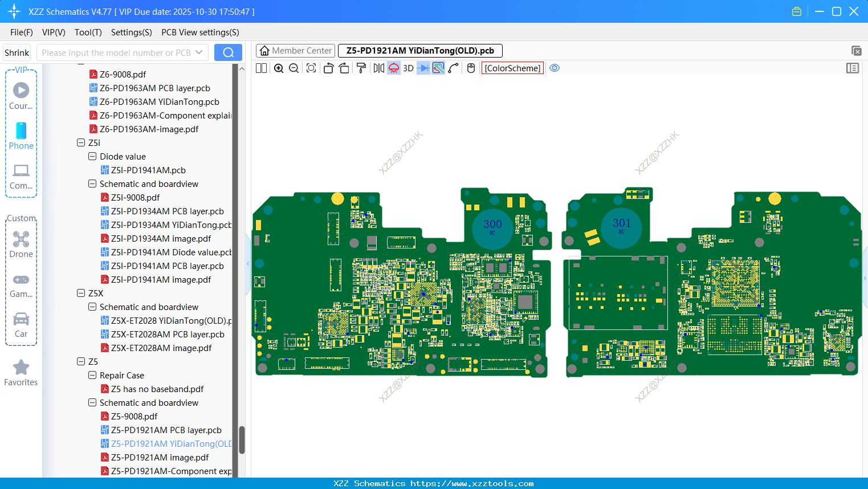Collapse the Z5i tree node
868x489 pixels.
pyautogui.click(x=81, y=142)
